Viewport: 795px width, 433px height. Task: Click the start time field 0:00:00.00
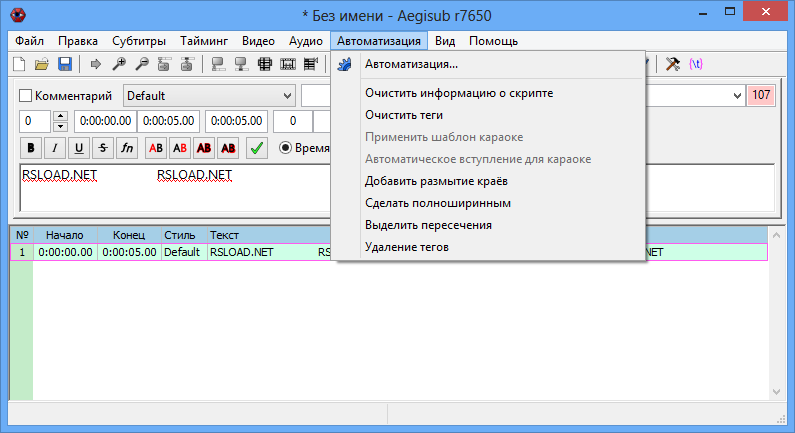(105, 121)
